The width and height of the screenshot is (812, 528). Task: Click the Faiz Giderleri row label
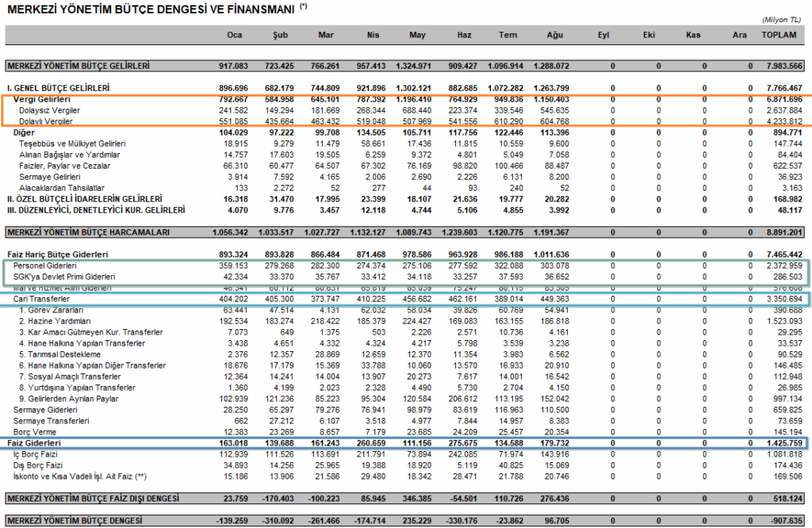point(33,442)
